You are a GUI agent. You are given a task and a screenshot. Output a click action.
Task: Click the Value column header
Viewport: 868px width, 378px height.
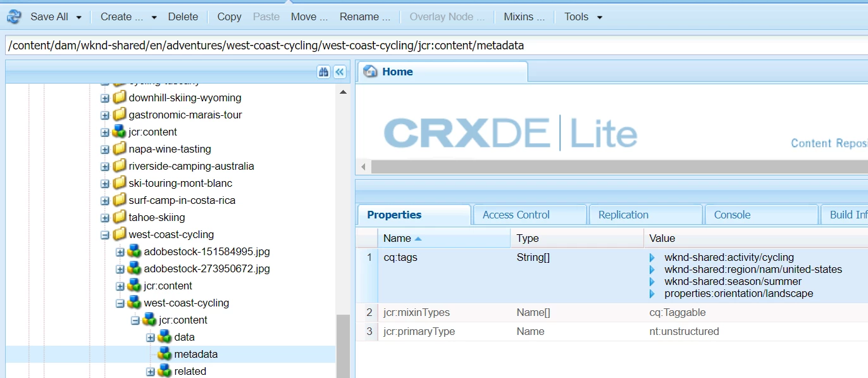pyautogui.click(x=756, y=239)
